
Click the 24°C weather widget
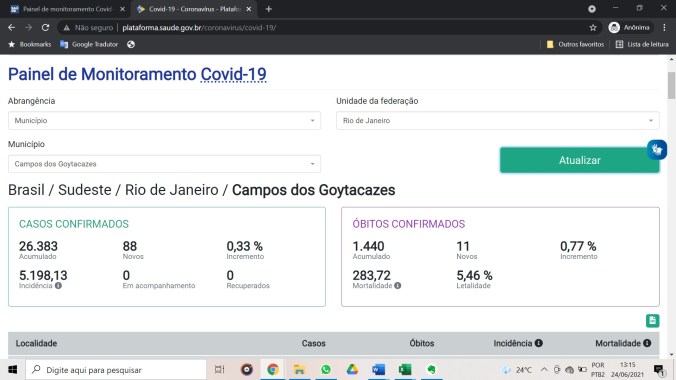(x=517, y=370)
